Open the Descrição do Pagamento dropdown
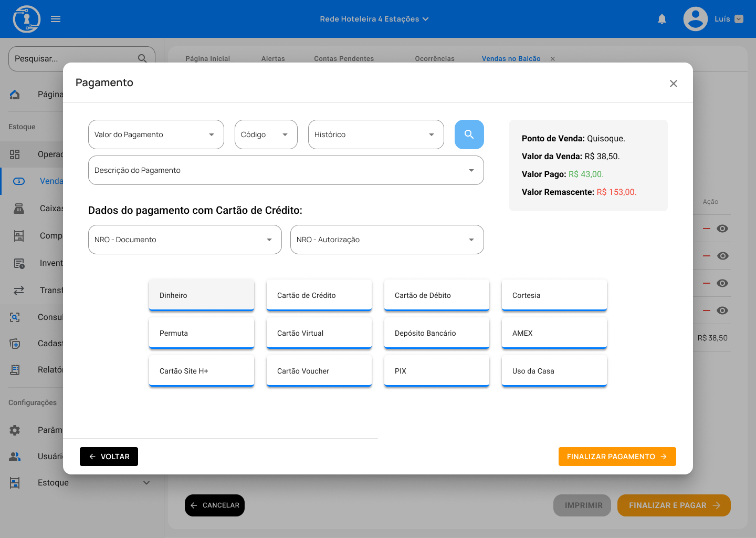 286,170
